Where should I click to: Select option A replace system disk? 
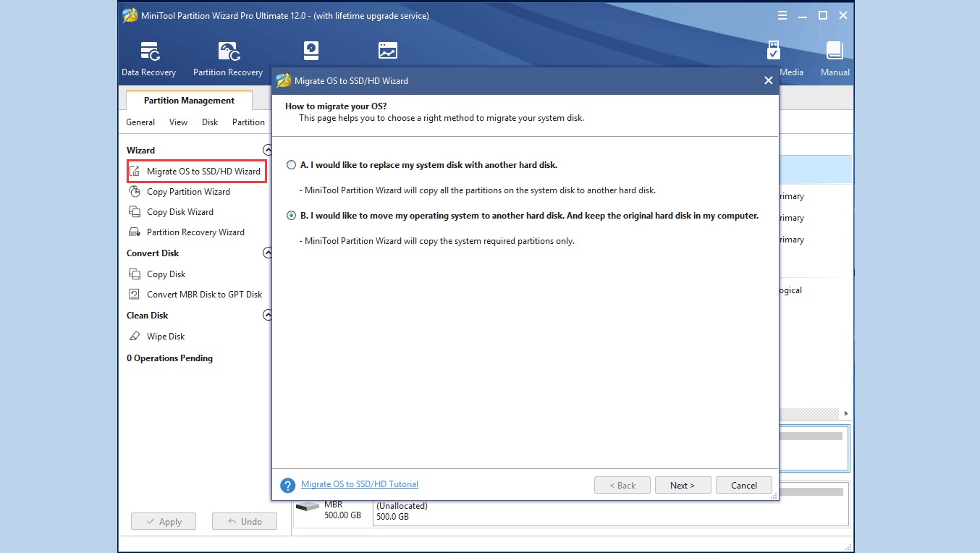[x=292, y=165]
